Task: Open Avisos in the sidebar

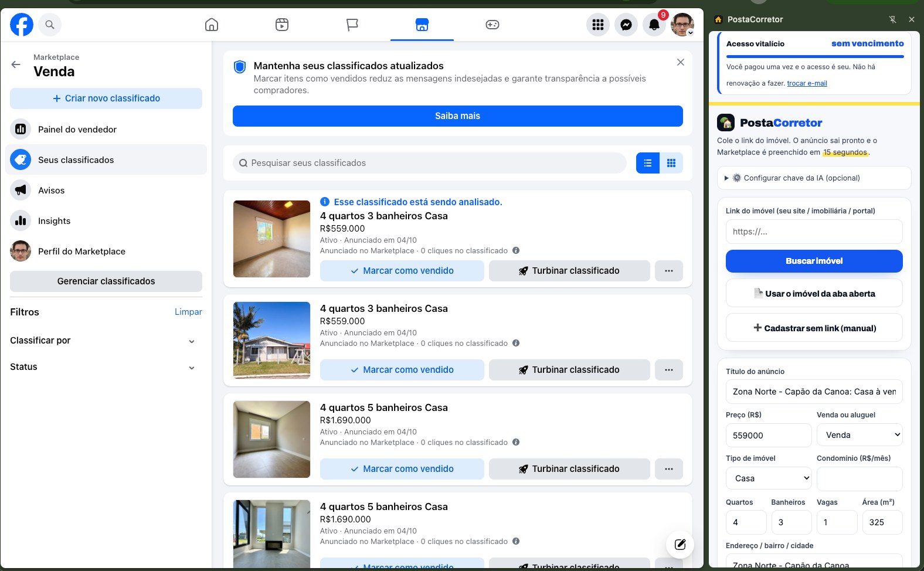Action: [x=106, y=191]
